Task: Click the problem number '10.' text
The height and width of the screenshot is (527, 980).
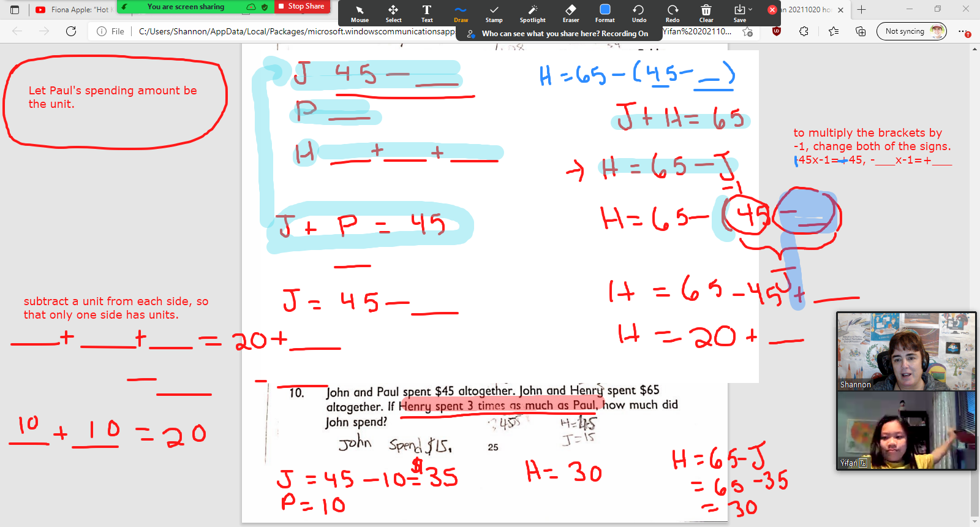Action: pyautogui.click(x=296, y=393)
